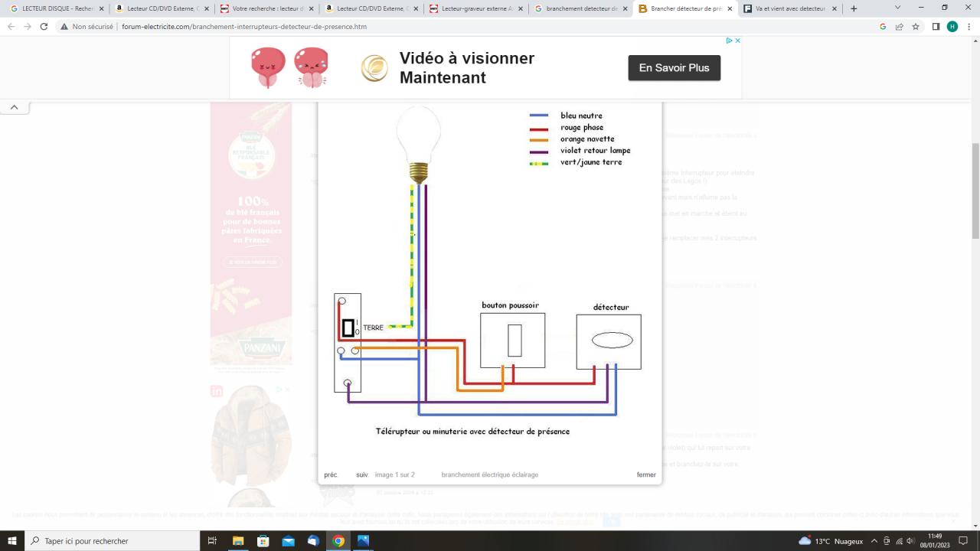Screen dimensions: 980x551
Task: Open Microsoft Store from the taskbar
Action: pos(263,541)
